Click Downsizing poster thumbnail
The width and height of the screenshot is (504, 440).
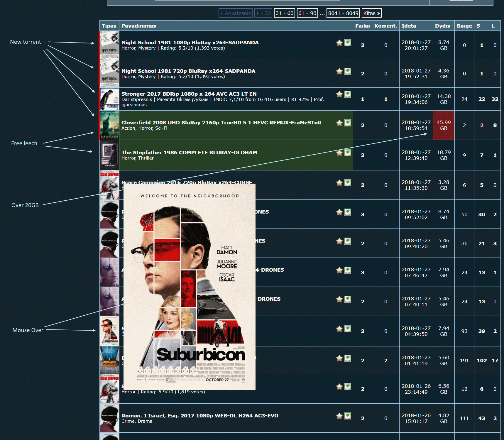coord(109,360)
